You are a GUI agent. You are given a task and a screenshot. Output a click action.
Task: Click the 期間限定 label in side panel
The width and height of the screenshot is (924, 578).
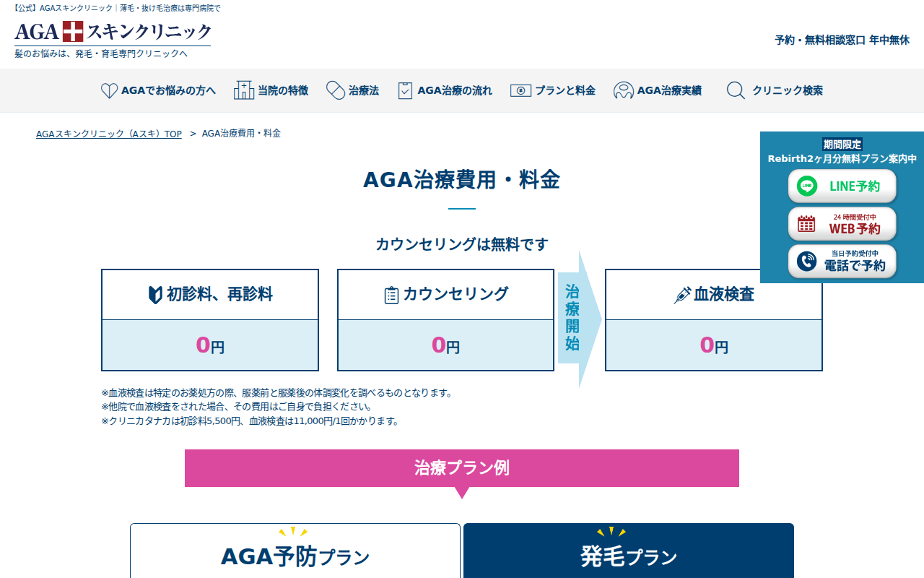[842, 144]
